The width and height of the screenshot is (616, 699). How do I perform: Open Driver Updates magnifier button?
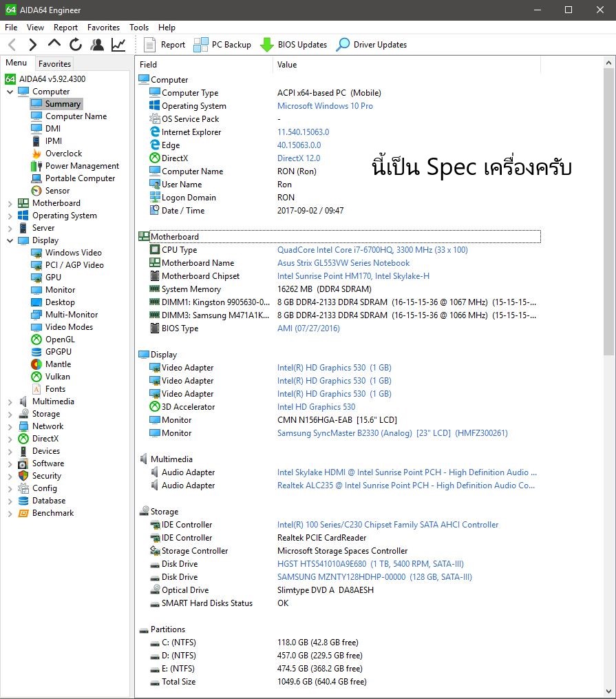pyautogui.click(x=372, y=45)
